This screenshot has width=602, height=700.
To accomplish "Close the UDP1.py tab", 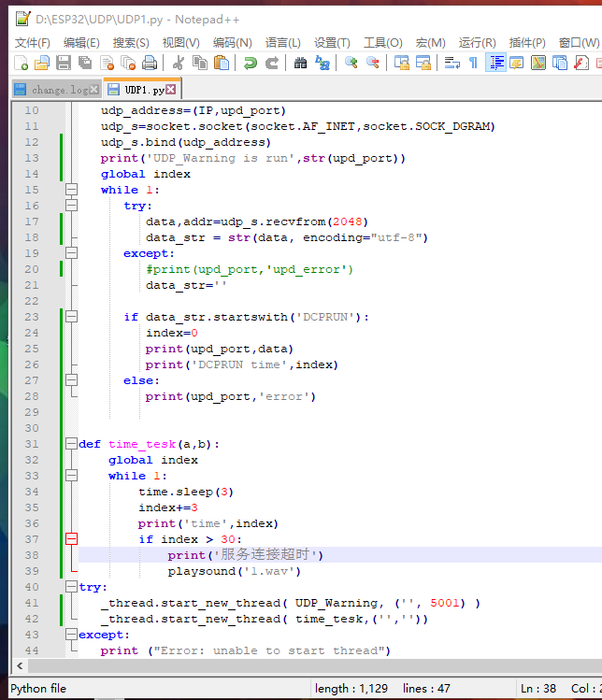I will coord(172,90).
